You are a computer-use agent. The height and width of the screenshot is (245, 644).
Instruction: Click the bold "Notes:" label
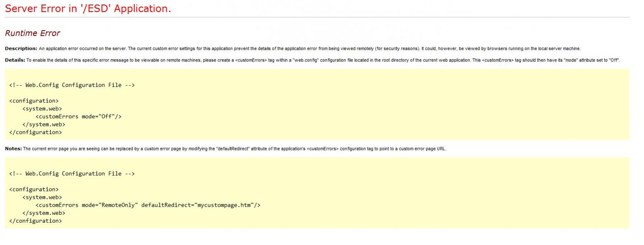[x=13, y=149]
